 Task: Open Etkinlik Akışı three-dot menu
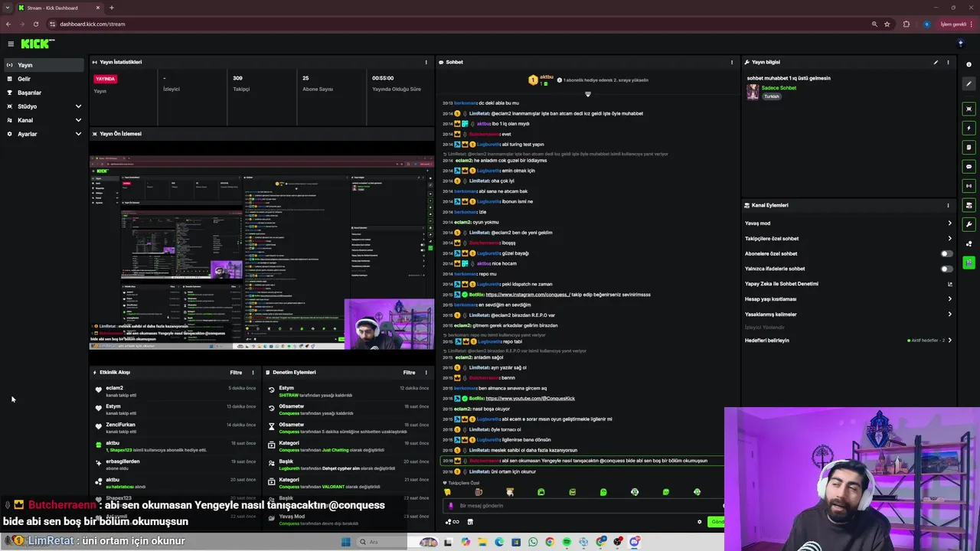[253, 373]
